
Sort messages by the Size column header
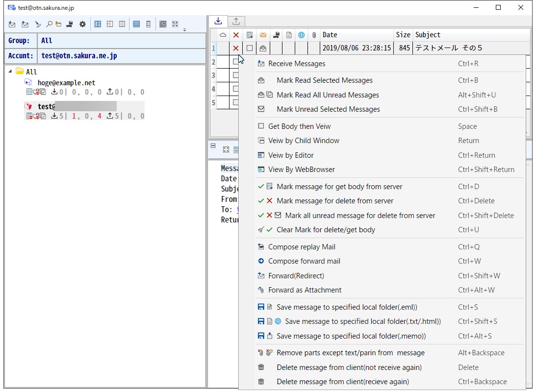click(x=403, y=35)
